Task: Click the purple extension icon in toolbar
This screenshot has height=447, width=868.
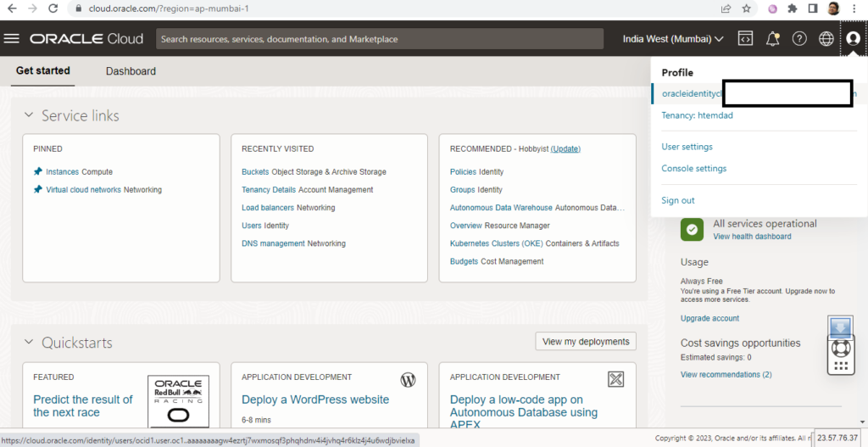Action: coord(773,8)
